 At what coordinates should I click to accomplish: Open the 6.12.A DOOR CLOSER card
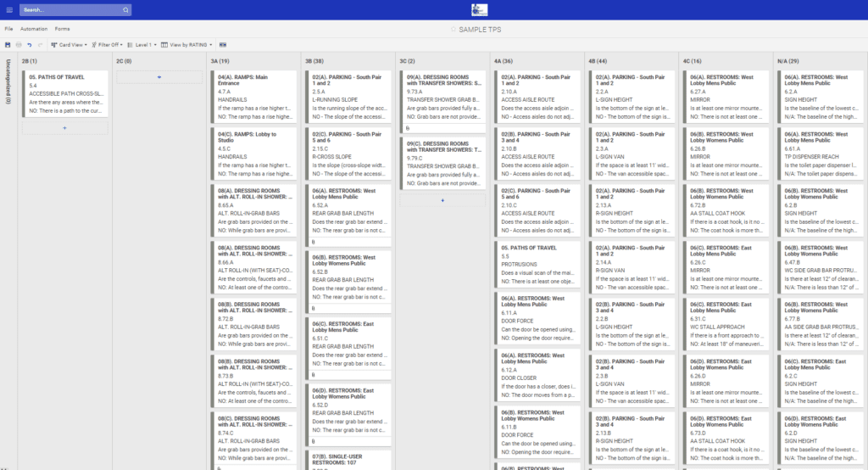coord(537,375)
